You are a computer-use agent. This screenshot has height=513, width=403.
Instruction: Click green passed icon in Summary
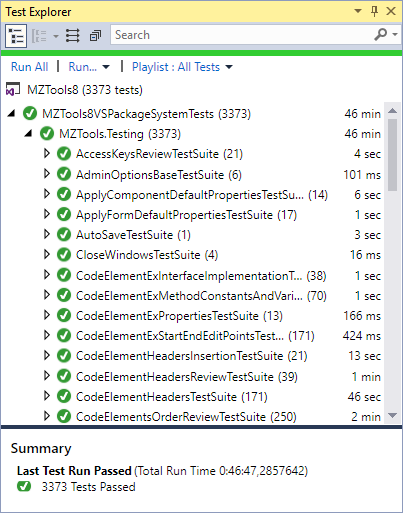coord(24,487)
